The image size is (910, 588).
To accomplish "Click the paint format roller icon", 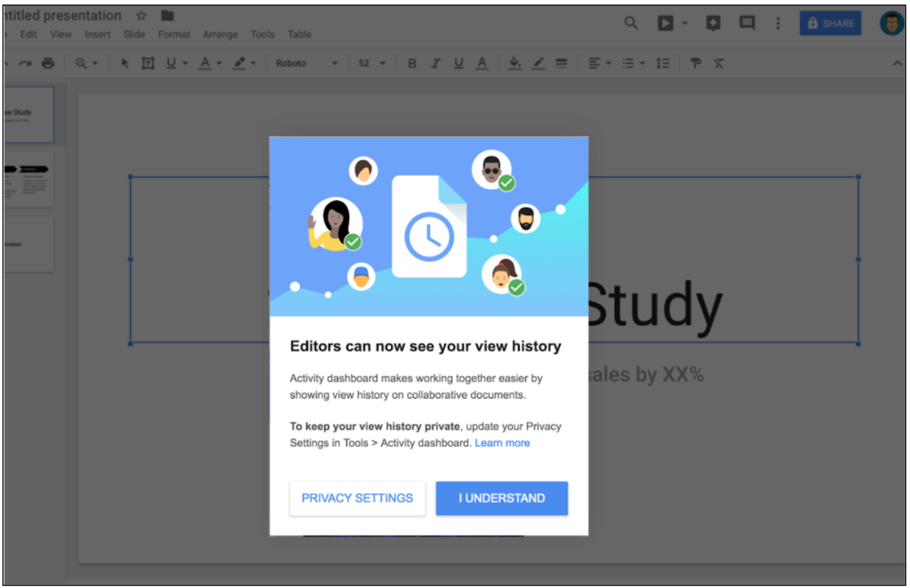I will click(696, 63).
